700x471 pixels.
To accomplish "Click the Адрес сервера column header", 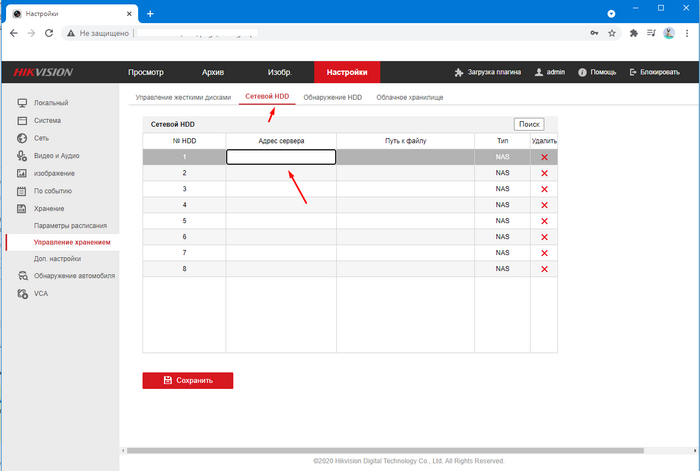I will [x=281, y=141].
